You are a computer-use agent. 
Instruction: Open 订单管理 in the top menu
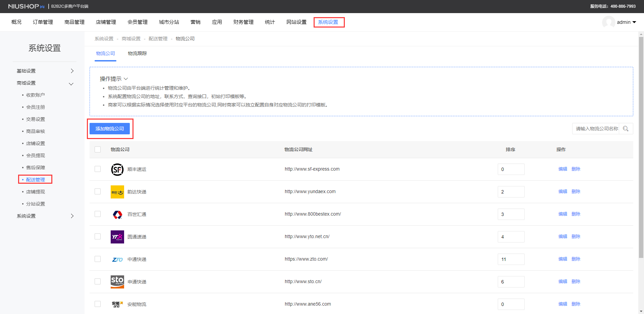[43, 22]
